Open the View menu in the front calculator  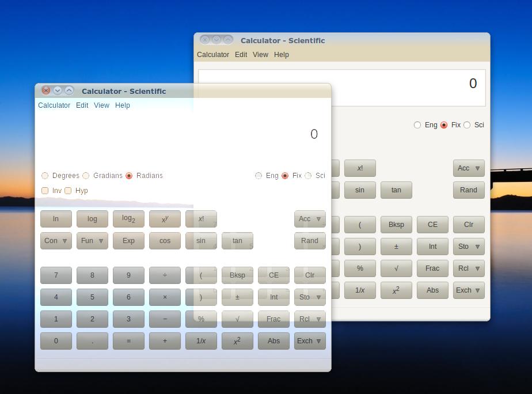tap(101, 105)
